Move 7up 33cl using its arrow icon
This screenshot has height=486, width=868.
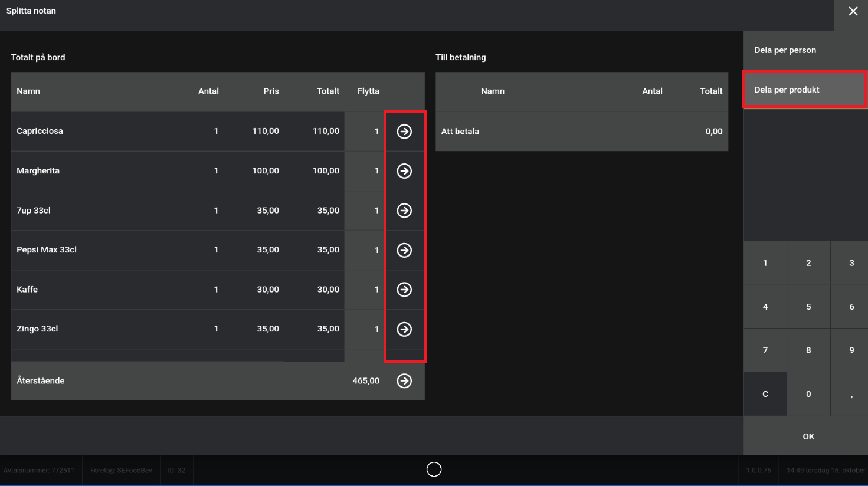[404, 211]
